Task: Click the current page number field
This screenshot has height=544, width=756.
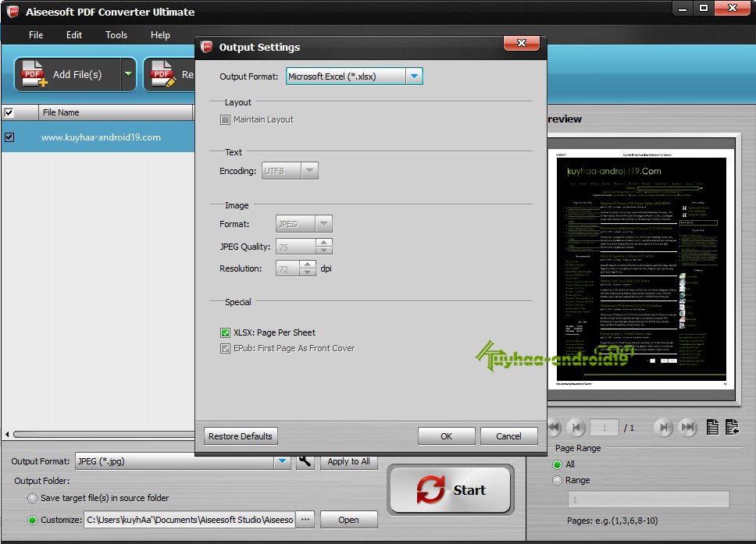Action: click(x=604, y=428)
